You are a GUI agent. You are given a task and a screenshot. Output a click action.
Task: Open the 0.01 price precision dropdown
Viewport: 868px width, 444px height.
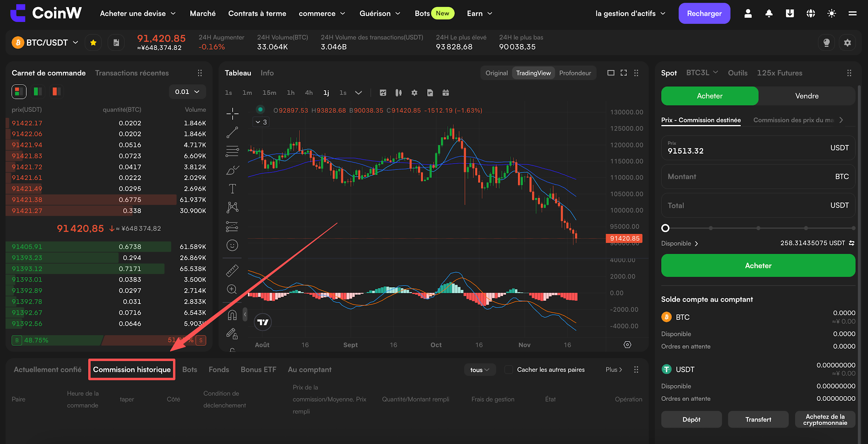tap(187, 92)
